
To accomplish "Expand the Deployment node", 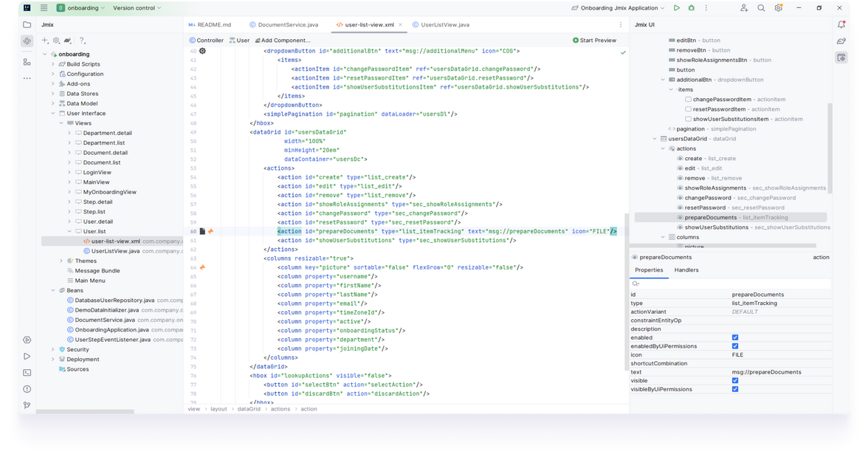I will tap(53, 360).
